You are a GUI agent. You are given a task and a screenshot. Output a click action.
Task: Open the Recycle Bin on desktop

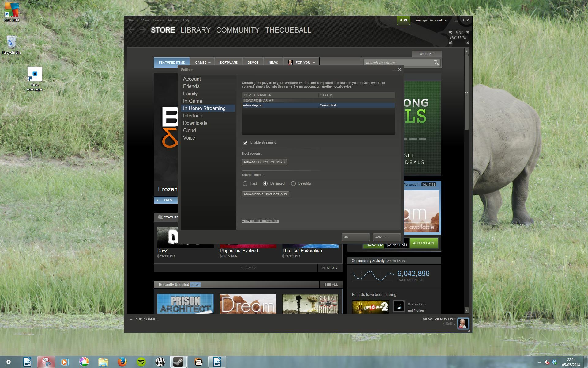pos(11,44)
